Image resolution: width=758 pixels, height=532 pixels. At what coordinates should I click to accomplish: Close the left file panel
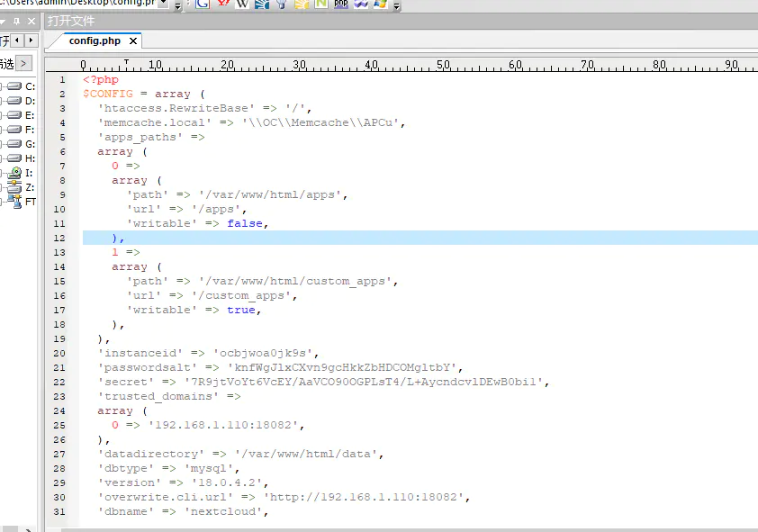pos(32,22)
